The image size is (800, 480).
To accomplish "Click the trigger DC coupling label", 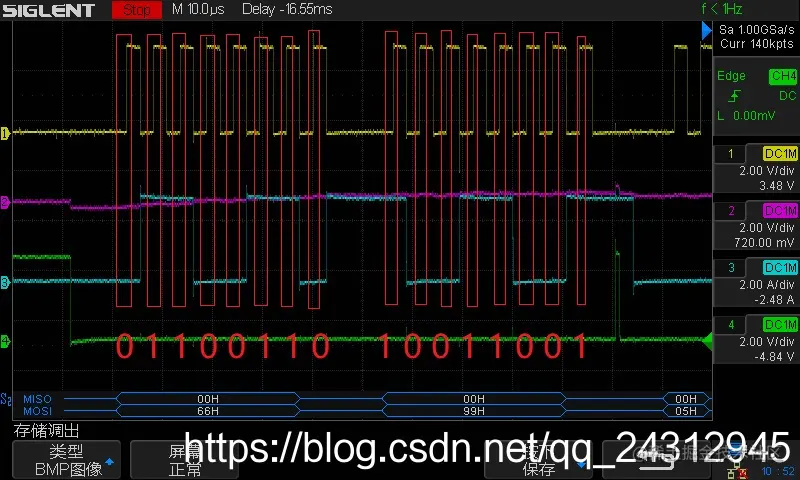I will 787,95.
